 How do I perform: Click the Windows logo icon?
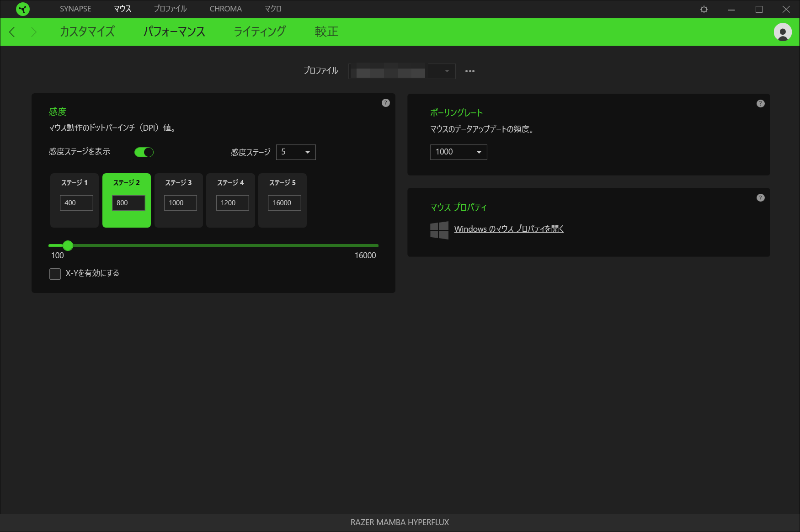439,230
